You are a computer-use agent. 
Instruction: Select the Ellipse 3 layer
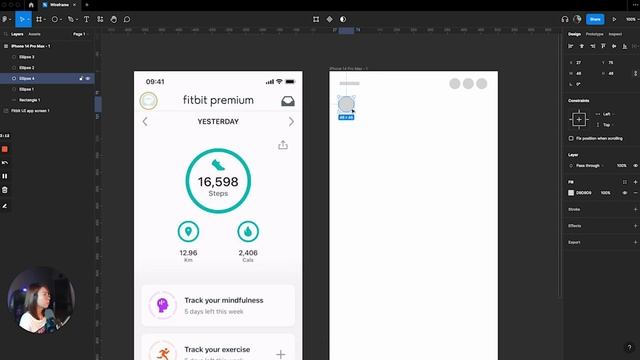(27, 57)
